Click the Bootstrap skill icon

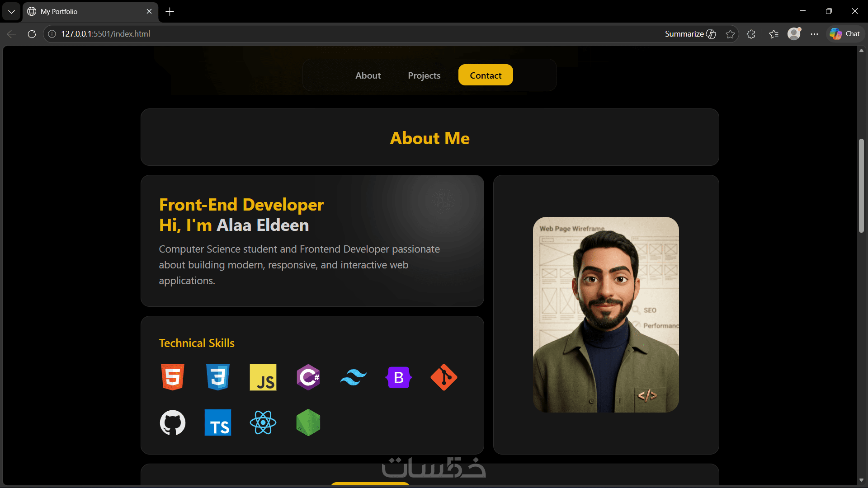point(399,377)
